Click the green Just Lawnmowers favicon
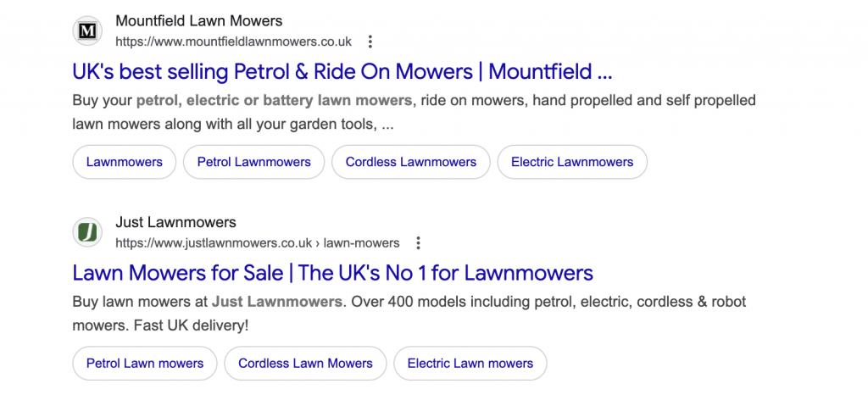The image size is (868, 406). tap(87, 232)
